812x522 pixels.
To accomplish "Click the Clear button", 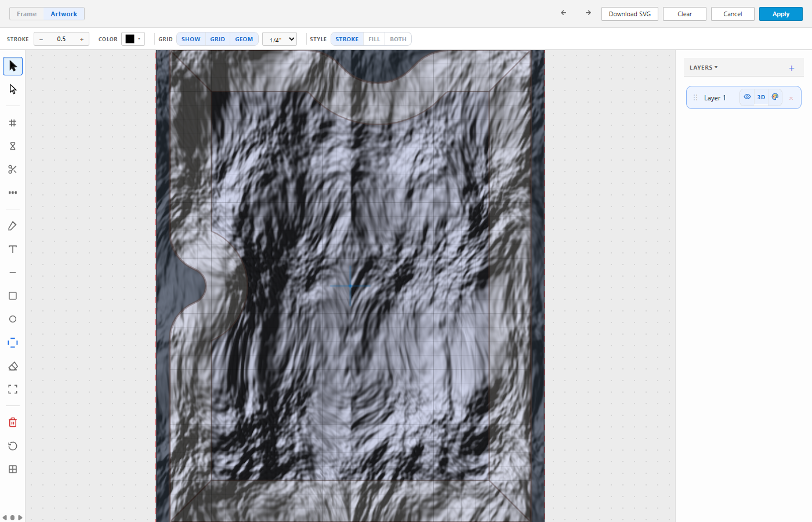I will pyautogui.click(x=684, y=14).
